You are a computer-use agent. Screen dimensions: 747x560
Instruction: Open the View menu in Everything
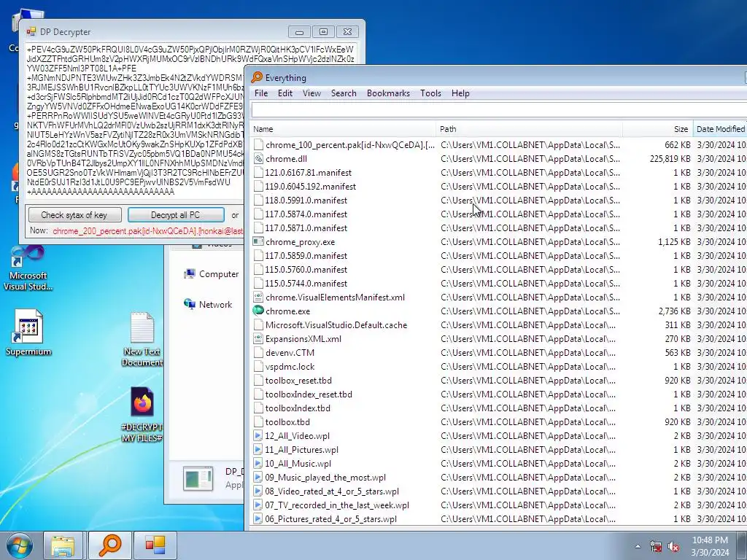[311, 93]
